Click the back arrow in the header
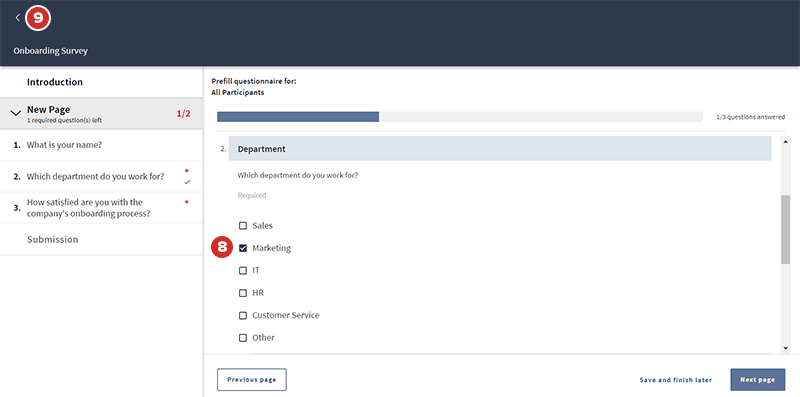Image resolution: width=800 pixels, height=397 pixels. [18, 18]
